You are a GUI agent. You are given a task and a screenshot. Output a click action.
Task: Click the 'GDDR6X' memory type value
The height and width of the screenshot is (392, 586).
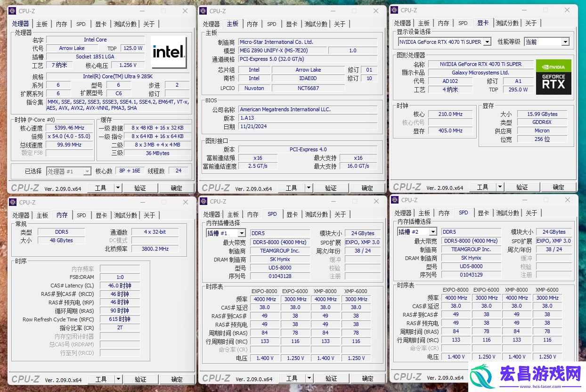[x=542, y=122]
